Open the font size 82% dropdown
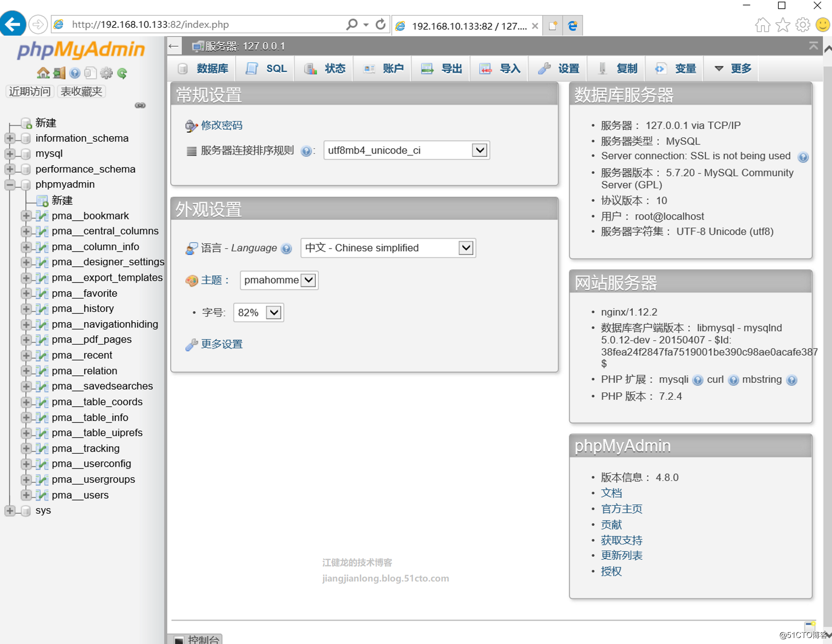Screen dimensions: 832x644 pyautogui.click(x=258, y=313)
